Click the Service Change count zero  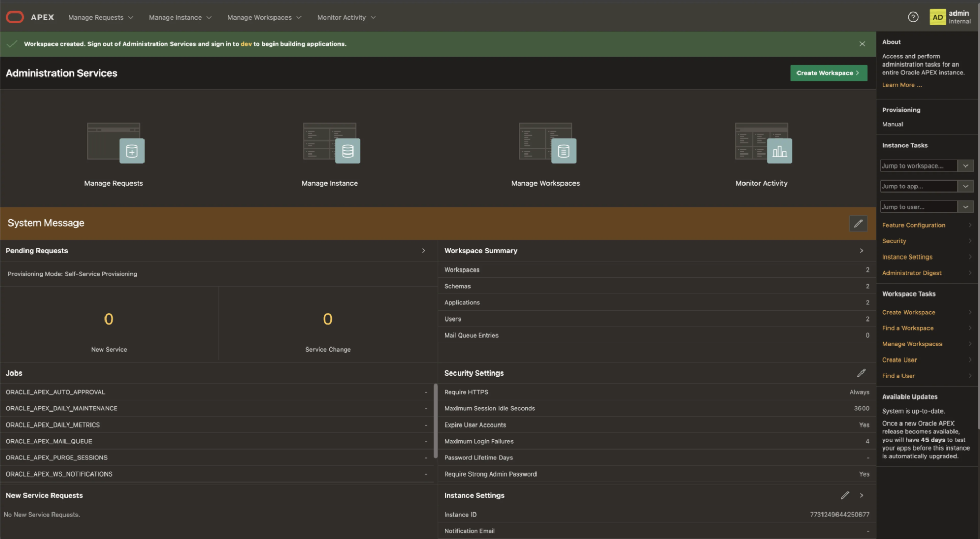click(328, 319)
